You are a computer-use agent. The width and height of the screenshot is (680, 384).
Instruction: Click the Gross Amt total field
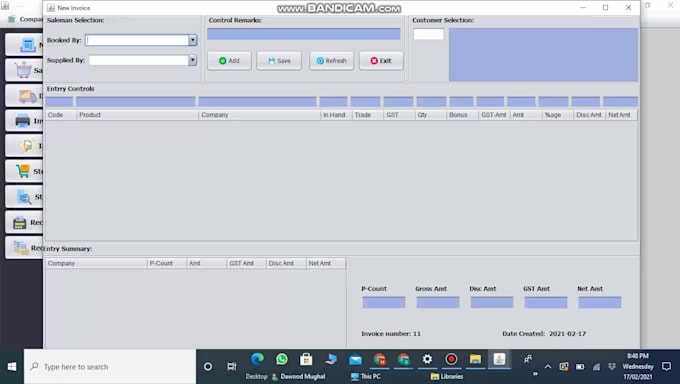click(x=438, y=302)
